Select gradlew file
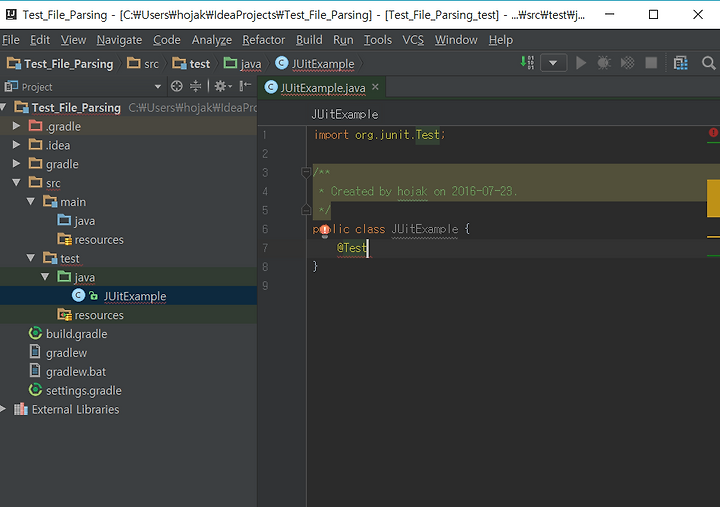The image size is (720, 507). (58, 352)
